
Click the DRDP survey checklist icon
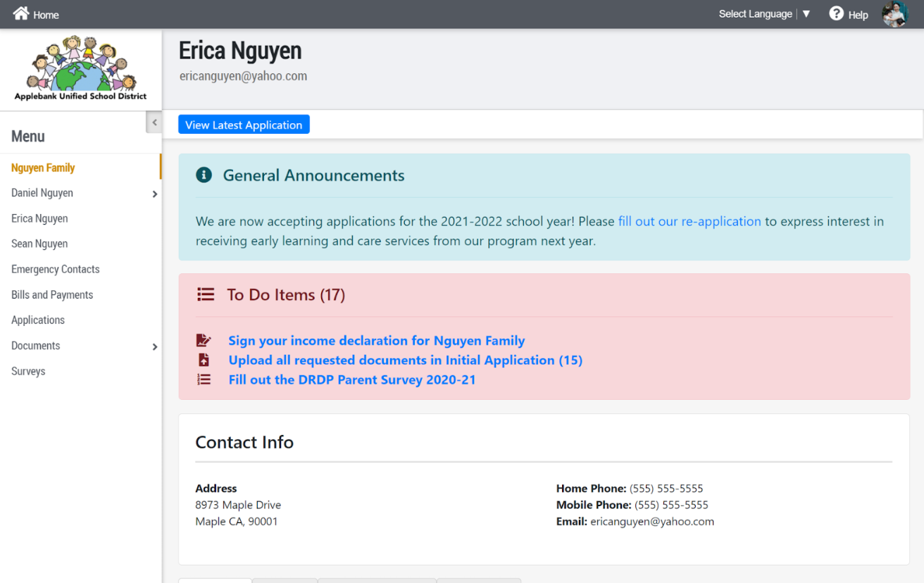204,380
